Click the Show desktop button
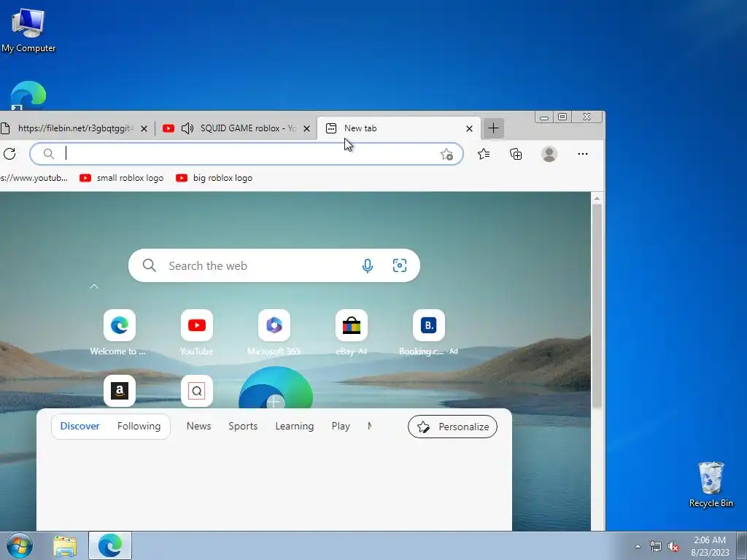This screenshot has height=560, width=747. (742, 545)
